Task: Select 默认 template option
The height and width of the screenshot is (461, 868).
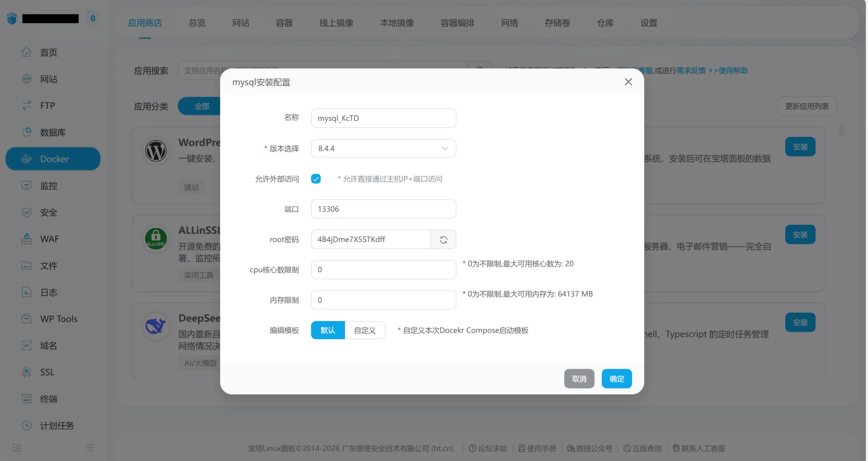Action: tap(328, 330)
